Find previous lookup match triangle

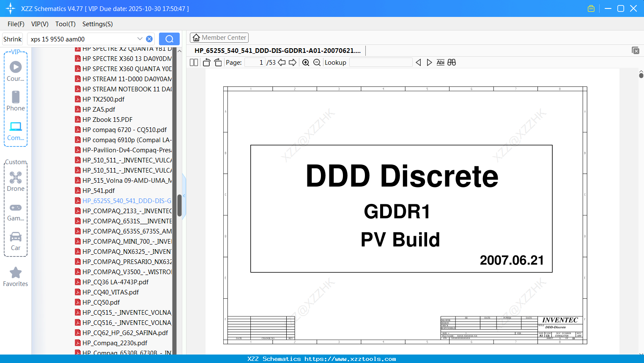[x=418, y=63]
